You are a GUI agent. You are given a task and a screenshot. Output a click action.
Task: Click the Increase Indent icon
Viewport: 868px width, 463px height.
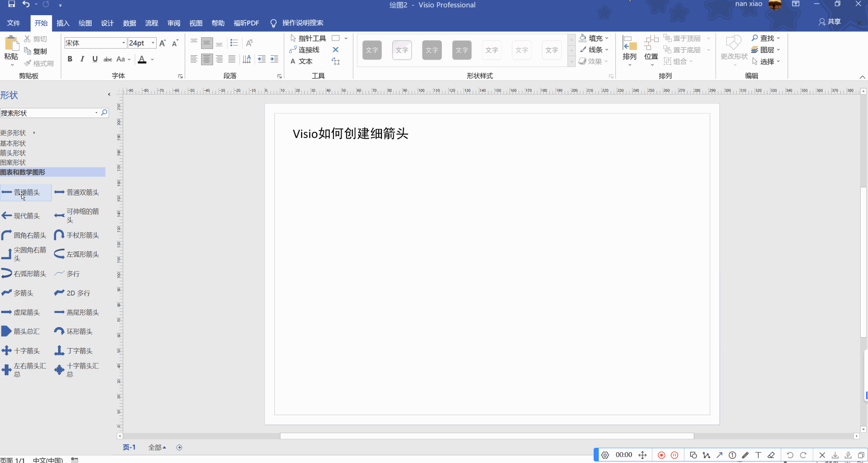(x=274, y=59)
